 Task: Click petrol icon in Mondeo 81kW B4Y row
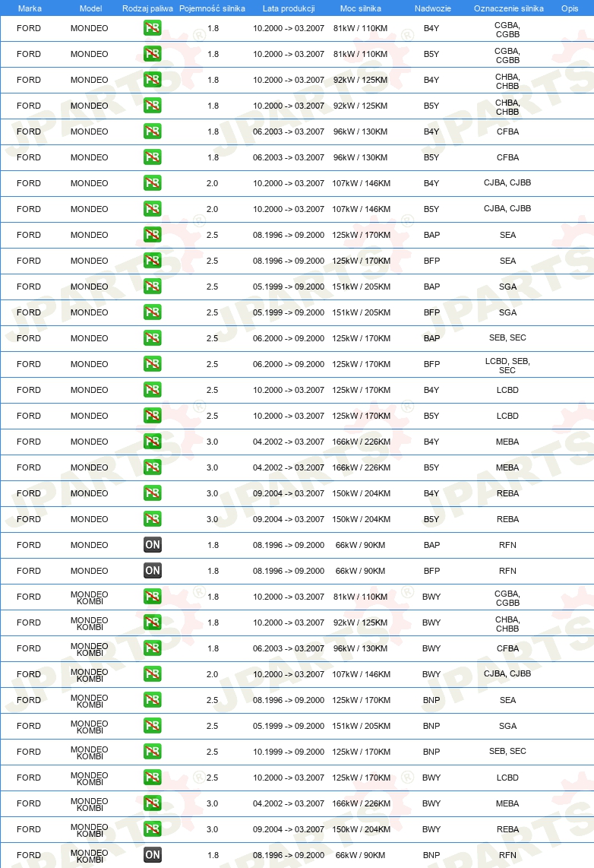click(x=152, y=27)
